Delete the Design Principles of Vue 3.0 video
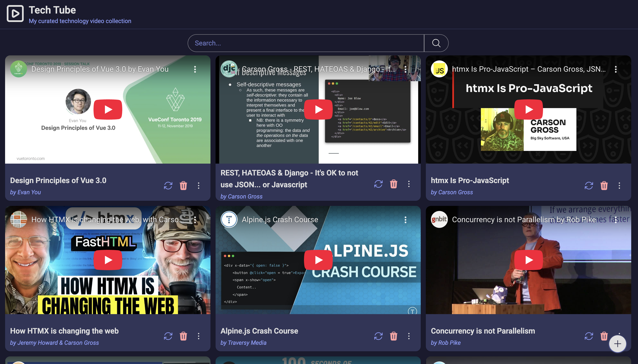Screen dimensions: 638x364 pyautogui.click(x=183, y=186)
